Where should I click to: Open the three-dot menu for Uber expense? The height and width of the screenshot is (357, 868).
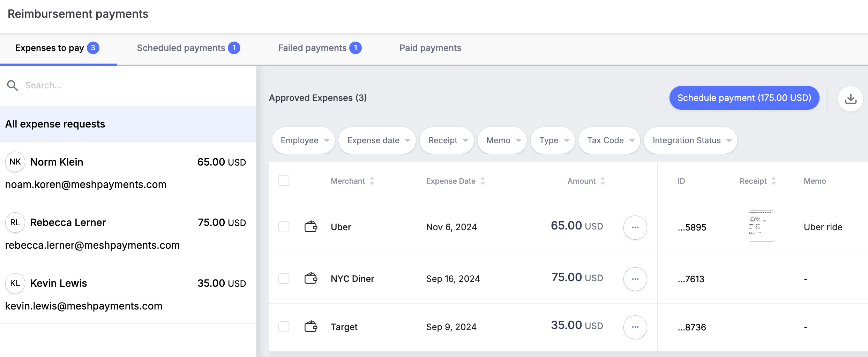pyautogui.click(x=635, y=227)
